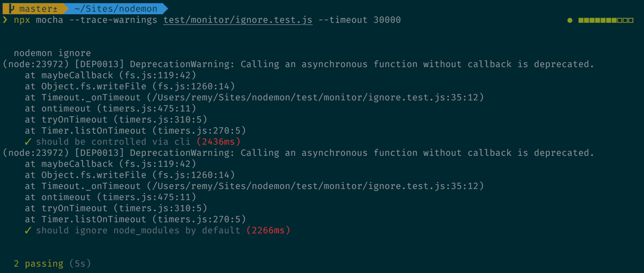This screenshot has height=273, width=644.
Task: Click the red '(2266ms)' duration
Action: pyautogui.click(x=268, y=231)
